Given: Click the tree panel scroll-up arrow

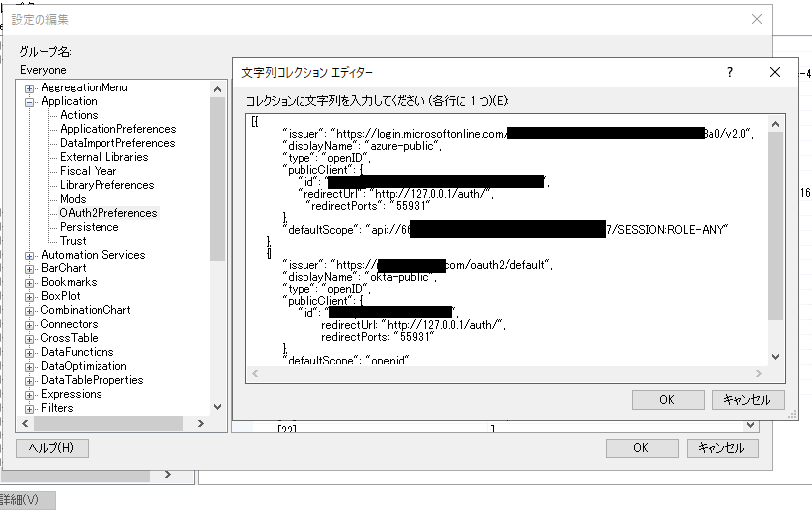Looking at the screenshot, I should point(218,89).
